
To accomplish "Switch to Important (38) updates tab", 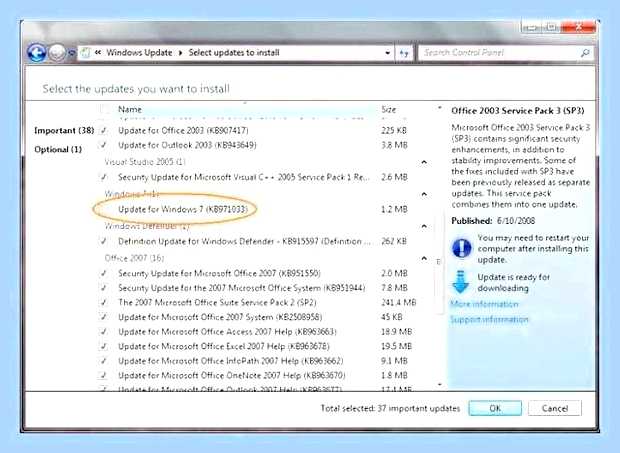I will click(64, 130).
